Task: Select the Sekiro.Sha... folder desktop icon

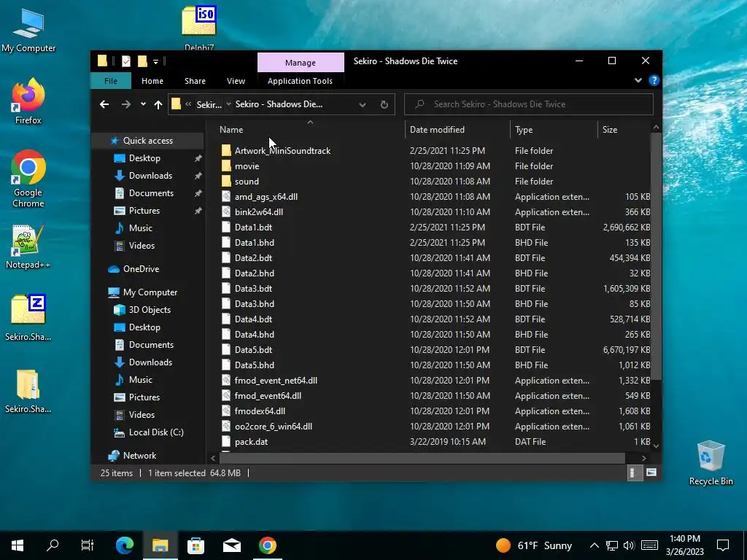Action: point(28,391)
